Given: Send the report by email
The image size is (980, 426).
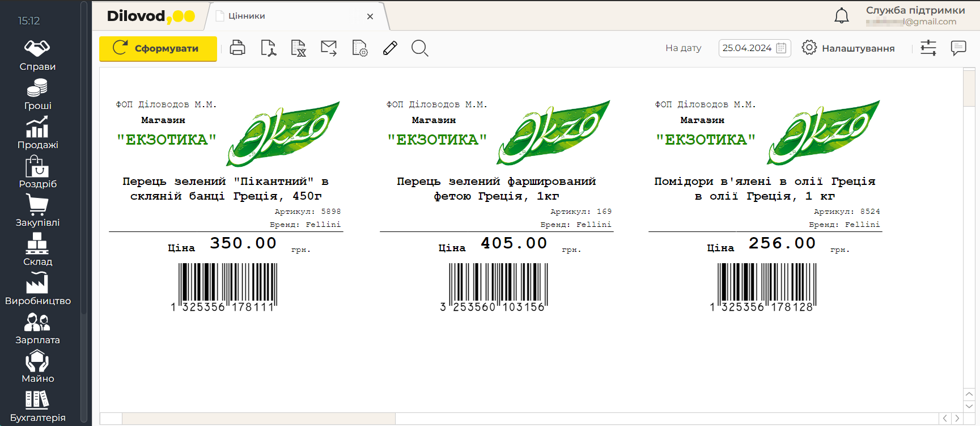Looking at the screenshot, I should click(x=329, y=48).
